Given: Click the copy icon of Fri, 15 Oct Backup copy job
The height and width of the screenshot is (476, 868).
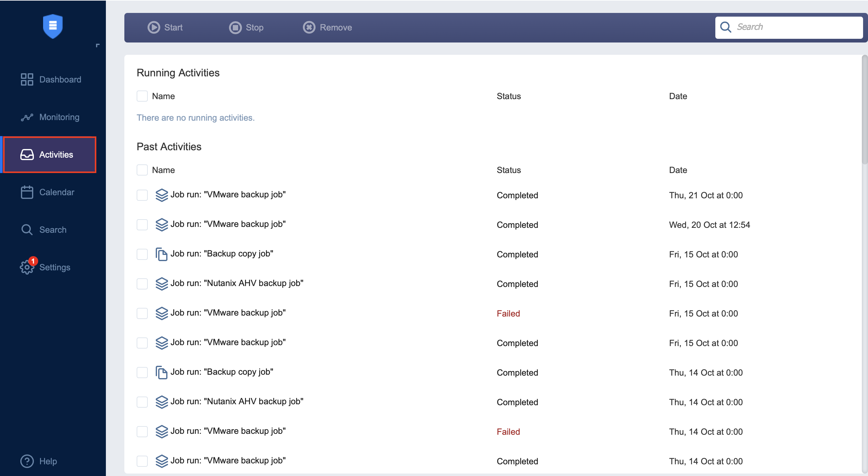Looking at the screenshot, I should click(161, 254).
